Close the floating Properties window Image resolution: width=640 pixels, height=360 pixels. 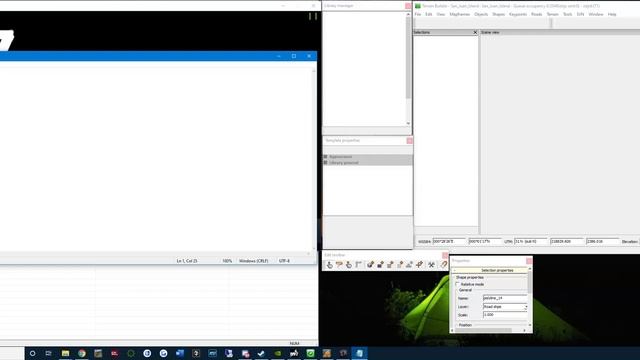(529, 261)
